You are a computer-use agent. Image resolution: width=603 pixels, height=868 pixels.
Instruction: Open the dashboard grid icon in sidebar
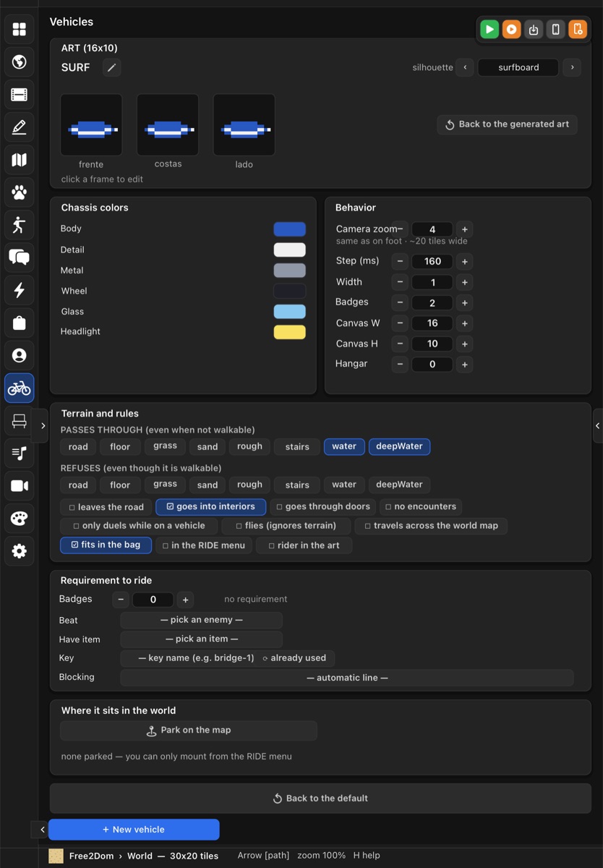click(x=20, y=29)
